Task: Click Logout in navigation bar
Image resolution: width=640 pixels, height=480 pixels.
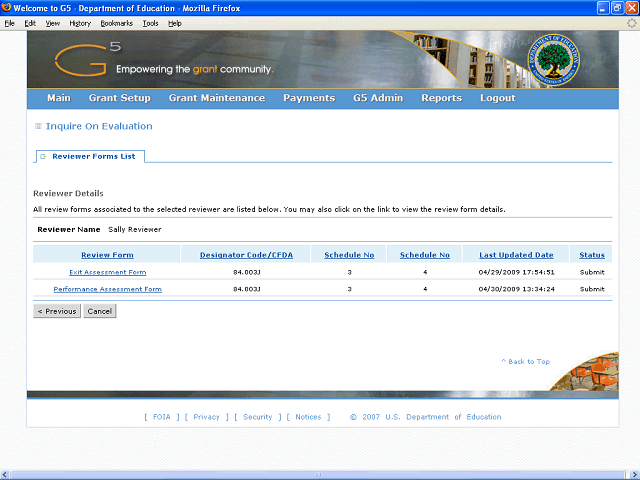Action: (x=498, y=98)
